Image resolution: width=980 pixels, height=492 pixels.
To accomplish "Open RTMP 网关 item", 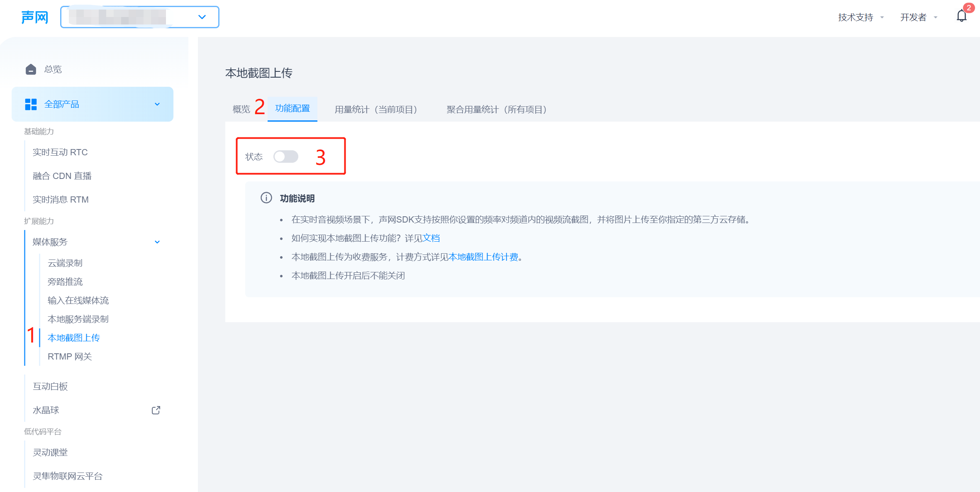I will [x=70, y=357].
